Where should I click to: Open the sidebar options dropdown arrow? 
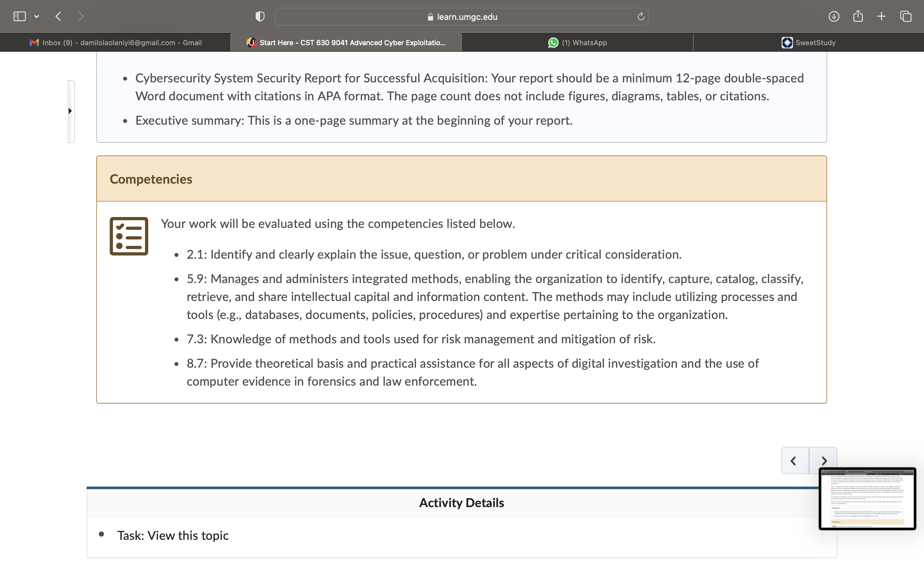coord(37,16)
